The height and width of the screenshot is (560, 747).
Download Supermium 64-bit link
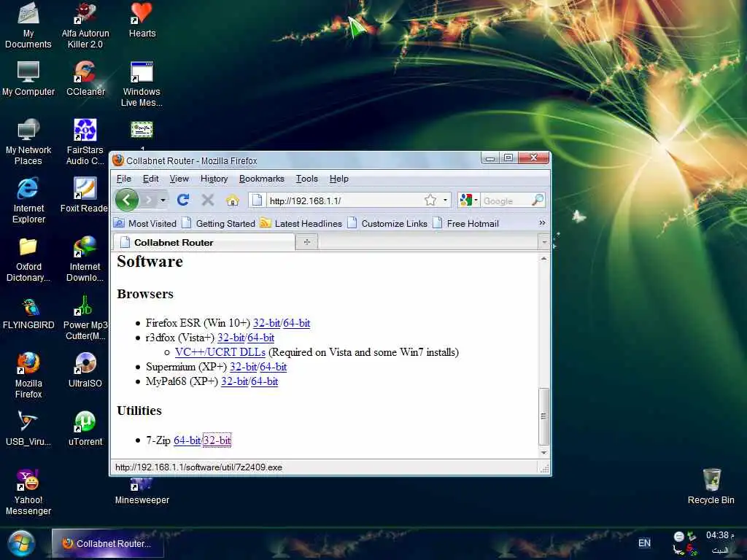pos(274,367)
